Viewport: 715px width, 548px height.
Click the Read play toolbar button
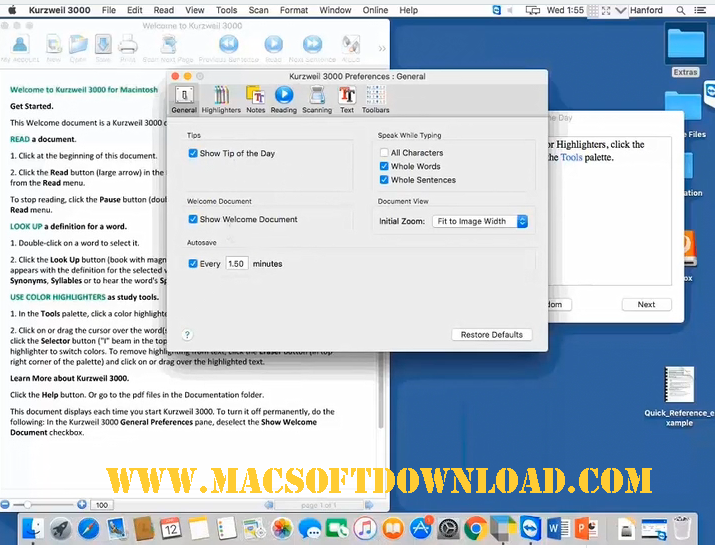[274, 48]
